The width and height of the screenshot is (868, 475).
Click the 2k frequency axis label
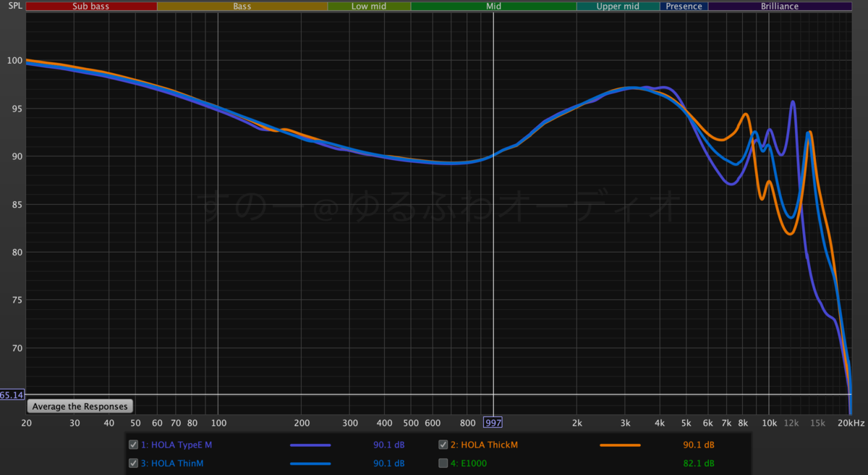577,423
